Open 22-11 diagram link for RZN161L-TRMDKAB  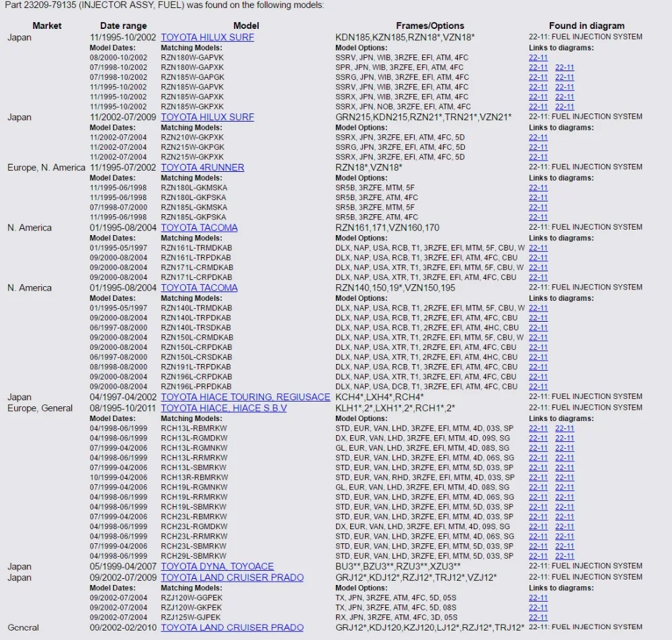(538, 248)
